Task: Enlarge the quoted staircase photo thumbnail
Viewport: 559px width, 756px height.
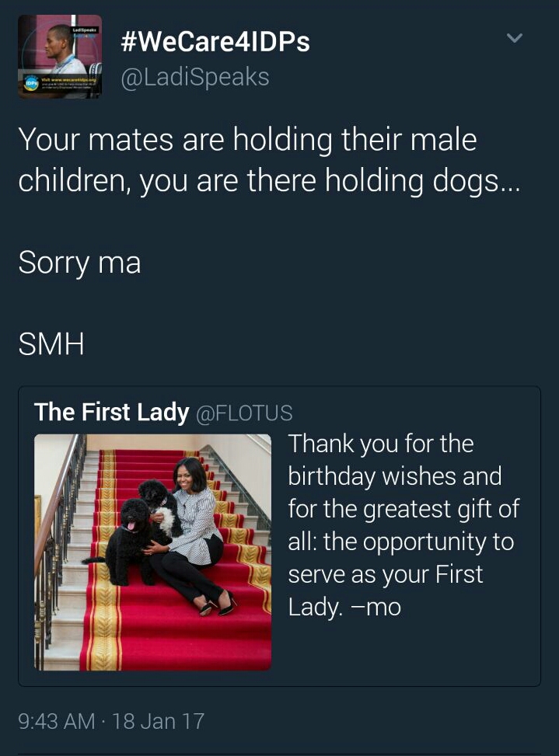Action: 153,552
